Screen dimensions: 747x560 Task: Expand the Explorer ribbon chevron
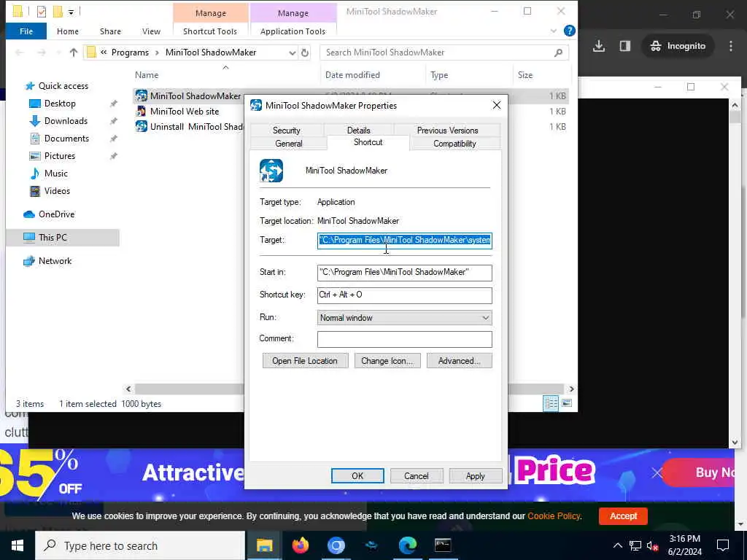tap(553, 31)
